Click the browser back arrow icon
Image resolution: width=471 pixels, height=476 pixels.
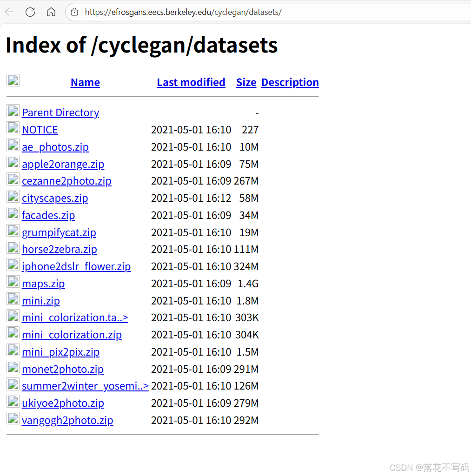pyautogui.click(x=9, y=12)
